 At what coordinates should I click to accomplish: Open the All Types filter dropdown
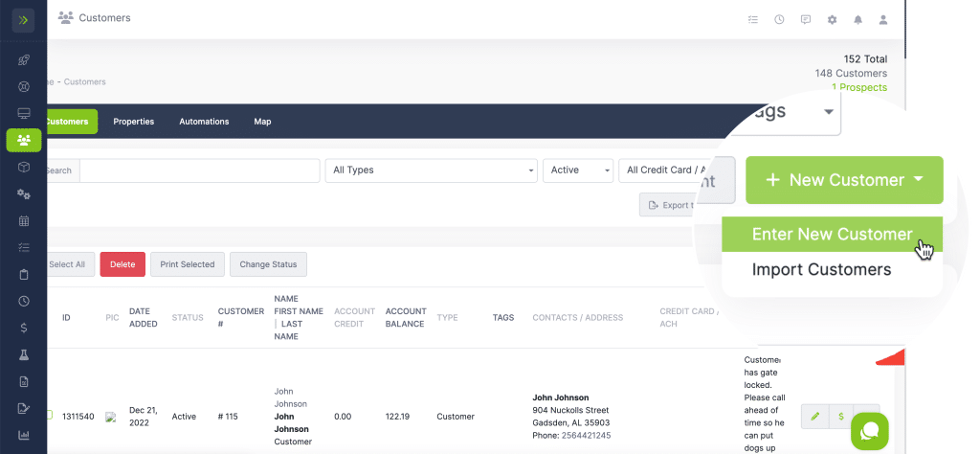tap(432, 170)
